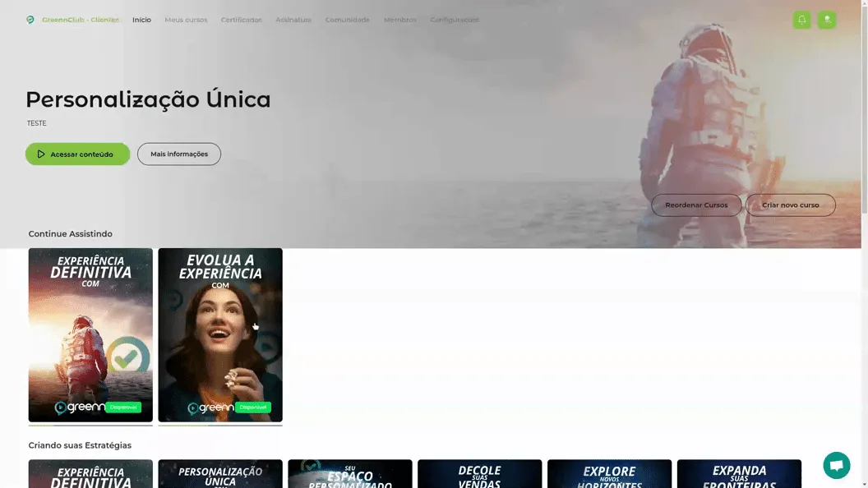The width and height of the screenshot is (868, 488).
Task: Click the Continue Assistindo section heading
Action: (71, 234)
